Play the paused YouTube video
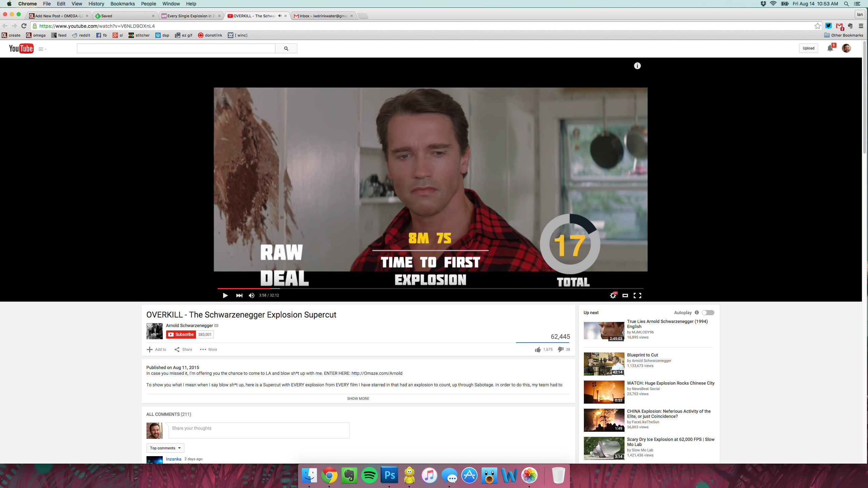The height and width of the screenshot is (488, 868). (225, 296)
